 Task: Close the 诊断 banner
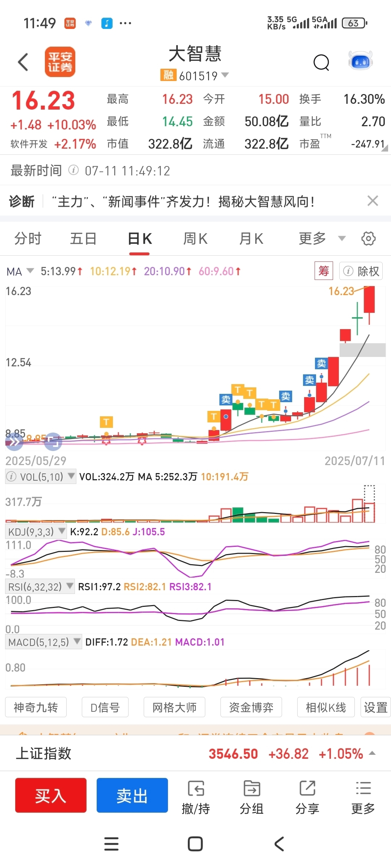point(373,201)
